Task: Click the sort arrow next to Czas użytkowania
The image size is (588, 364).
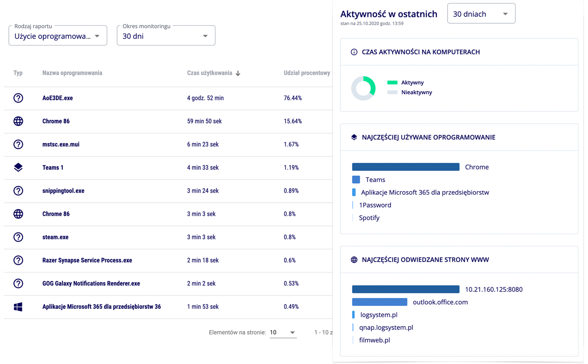Action: 238,73
